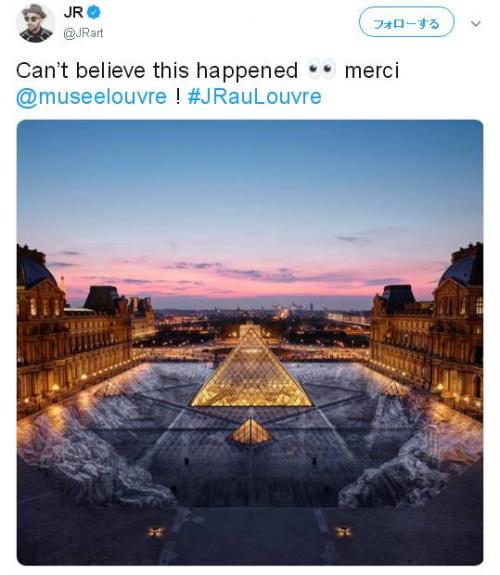Click the フォローする follow button
This screenshot has width=500, height=575.
[x=406, y=23]
